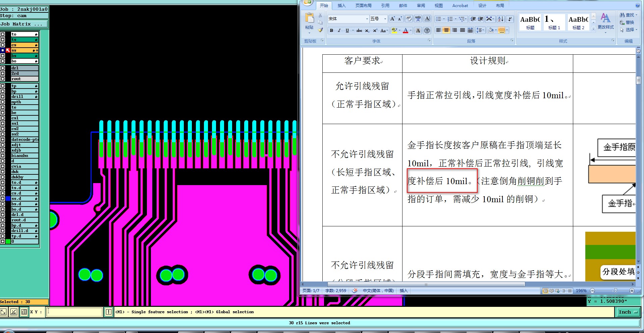Click proofing check icon in Word status bar

tap(355, 291)
